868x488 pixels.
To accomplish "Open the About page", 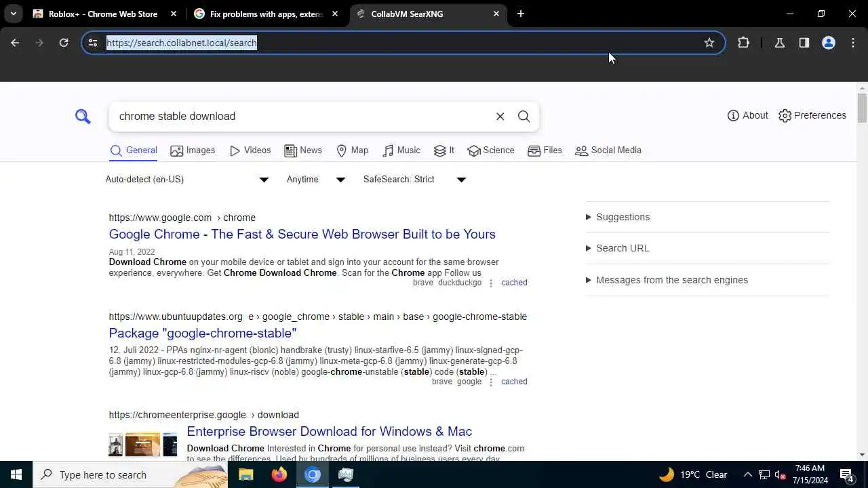I will click(x=747, y=115).
